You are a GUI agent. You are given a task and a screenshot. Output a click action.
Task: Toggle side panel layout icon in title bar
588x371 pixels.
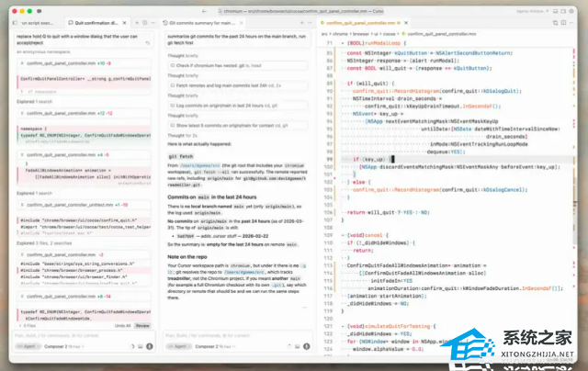(x=563, y=11)
